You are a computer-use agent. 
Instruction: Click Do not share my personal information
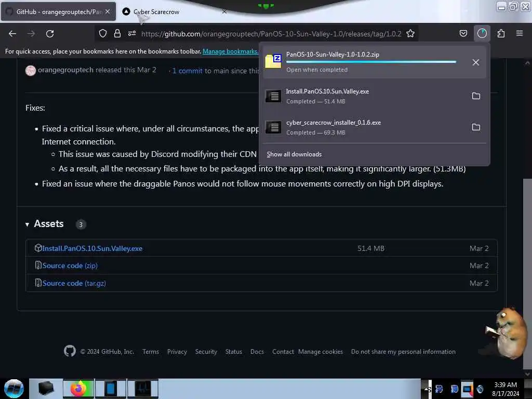point(403,352)
